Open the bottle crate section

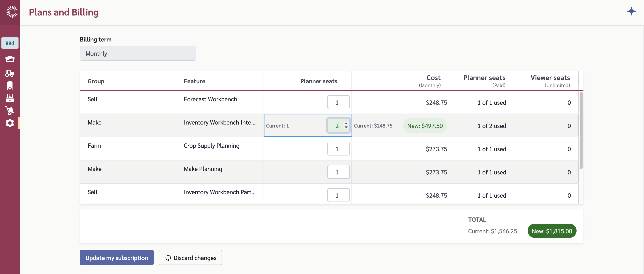(x=10, y=98)
